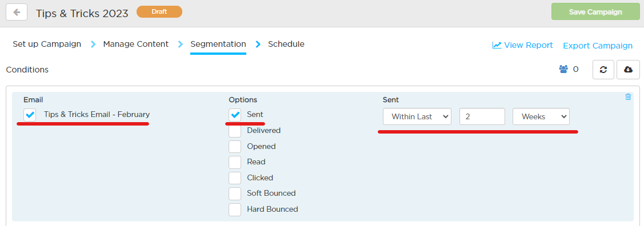
Task: Refresh the segment contact count
Action: [603, 70]
